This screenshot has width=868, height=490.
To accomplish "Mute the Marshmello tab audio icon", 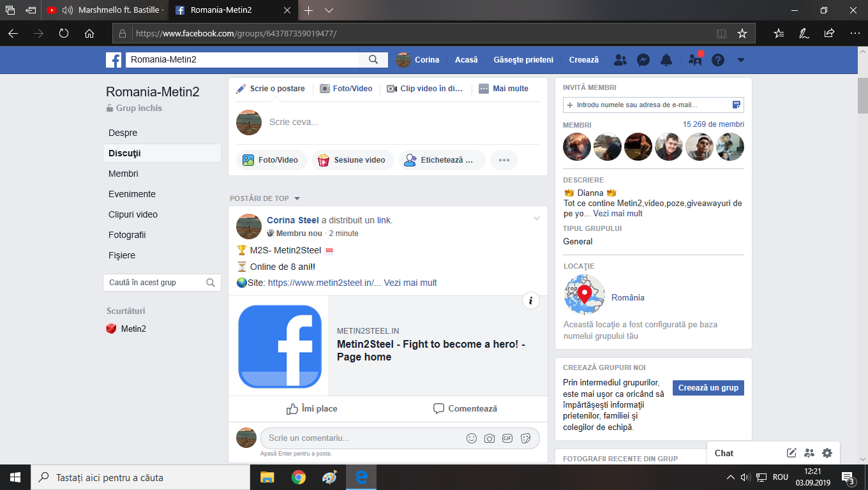I will coord(68,10).
